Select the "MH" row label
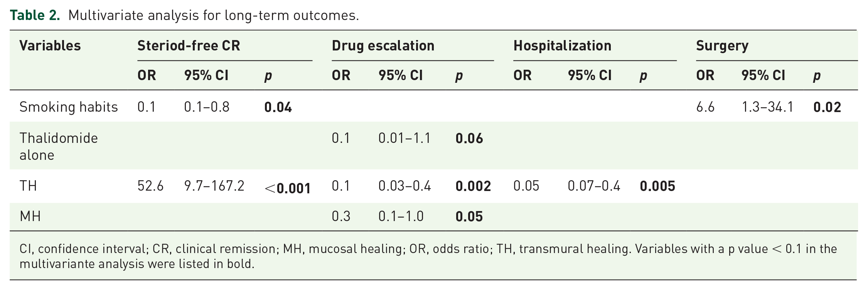Image resolution: width=868 pixels, height=290 pixels. [x=30, y=216]
